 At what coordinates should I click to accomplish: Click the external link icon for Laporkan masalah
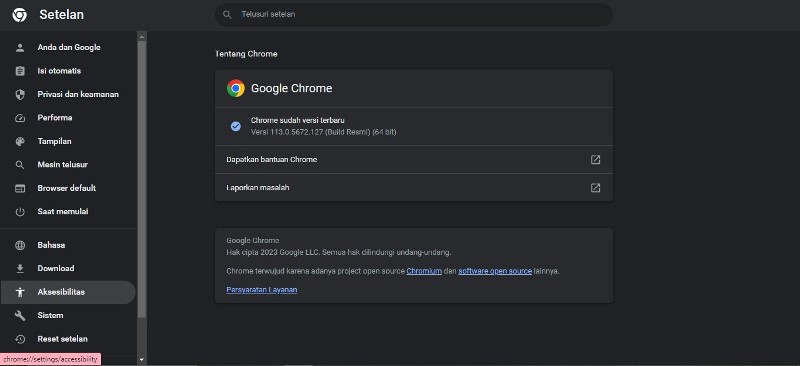pyautogui.click(x=595, y=188)
